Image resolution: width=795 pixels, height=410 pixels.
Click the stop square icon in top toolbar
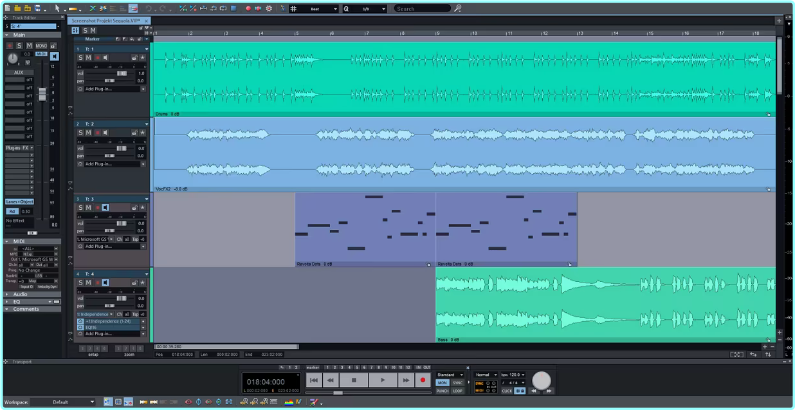tap(233, 9)
